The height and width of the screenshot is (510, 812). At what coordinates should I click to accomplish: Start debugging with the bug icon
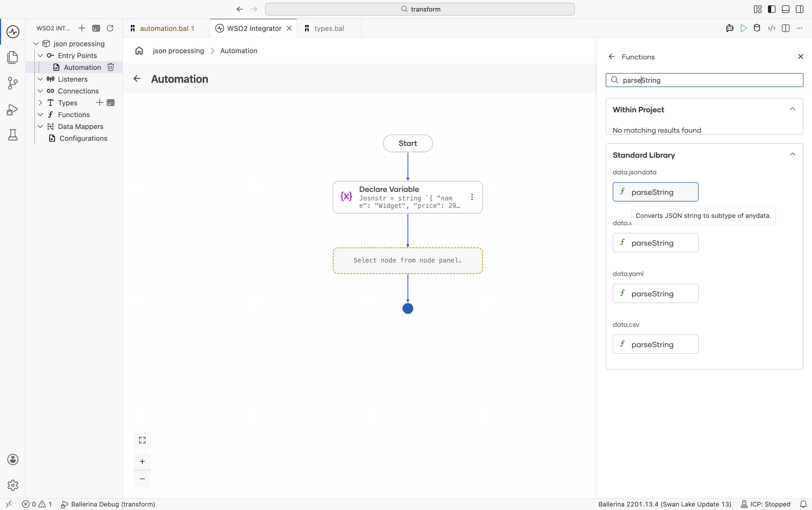pyautogui.click(x=757, y=28)
